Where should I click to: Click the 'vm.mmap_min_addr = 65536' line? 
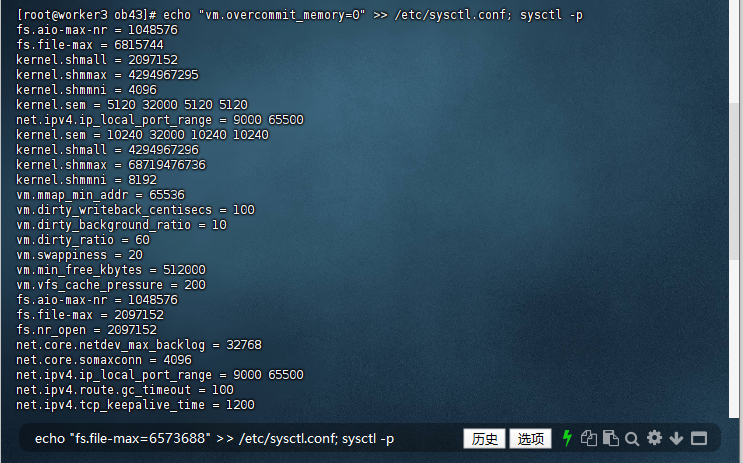click(100, 195)
